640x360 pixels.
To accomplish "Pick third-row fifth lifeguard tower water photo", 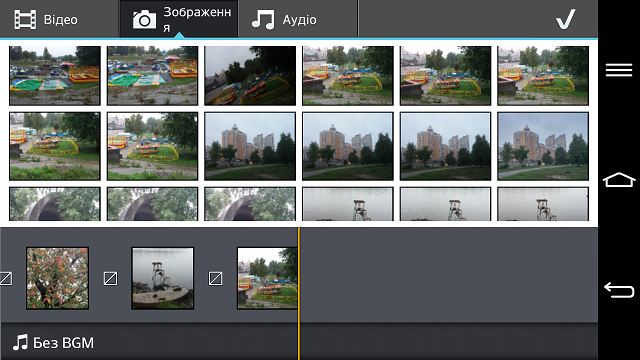I will pyautogui.click(x=445, y=204).
